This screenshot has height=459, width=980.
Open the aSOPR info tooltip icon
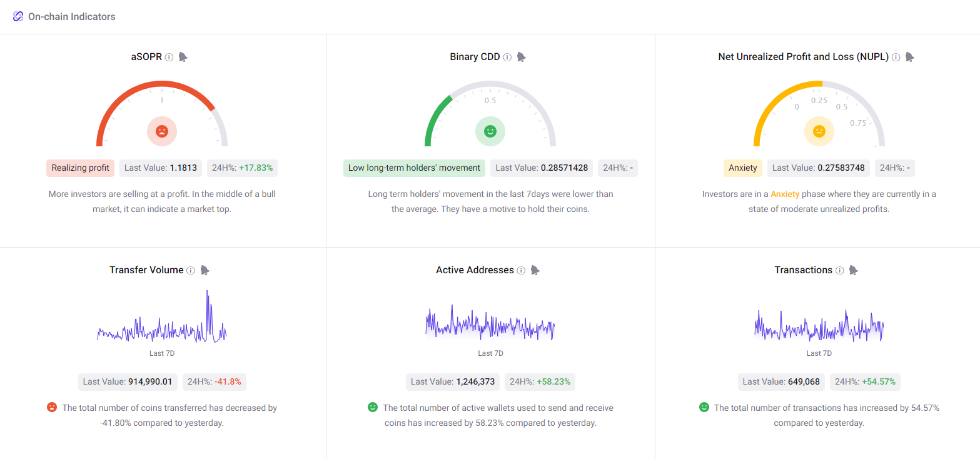[x=169, y=57]
